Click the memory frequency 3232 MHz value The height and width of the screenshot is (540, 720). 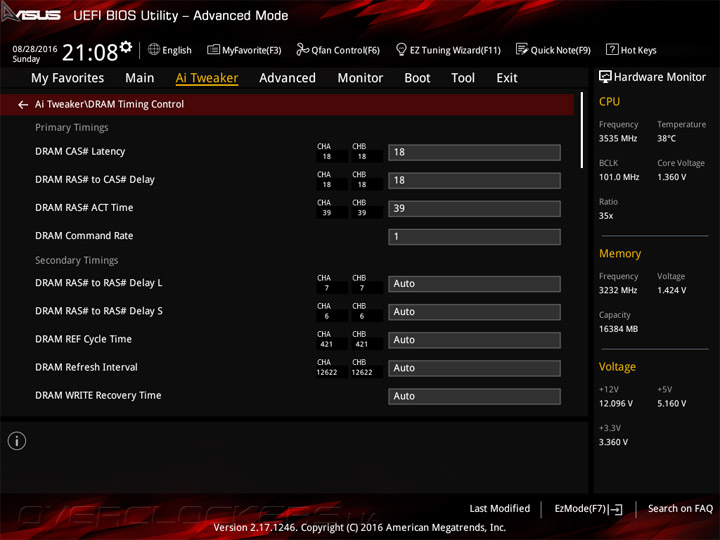618,291
